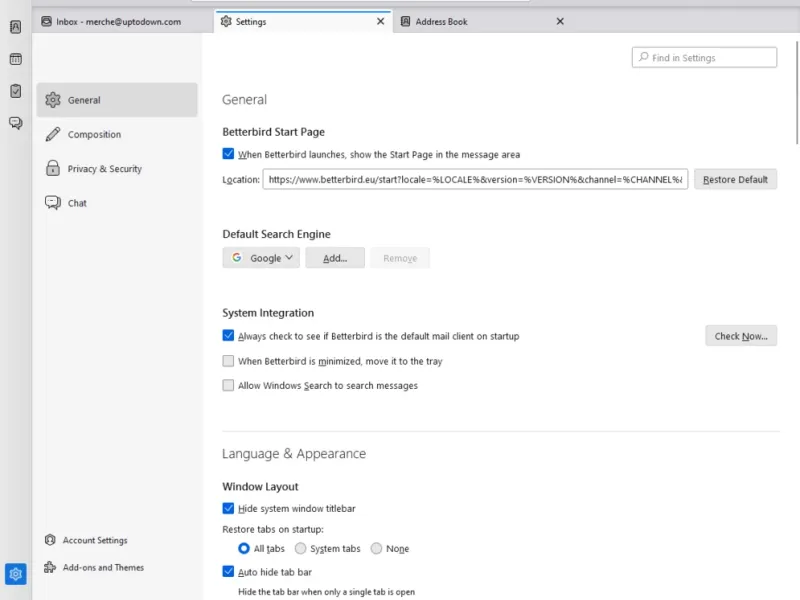The width and height of the screenshot is (800, 600).
Task: Toggle always check default mail client on startup
Action: (228, 336)
